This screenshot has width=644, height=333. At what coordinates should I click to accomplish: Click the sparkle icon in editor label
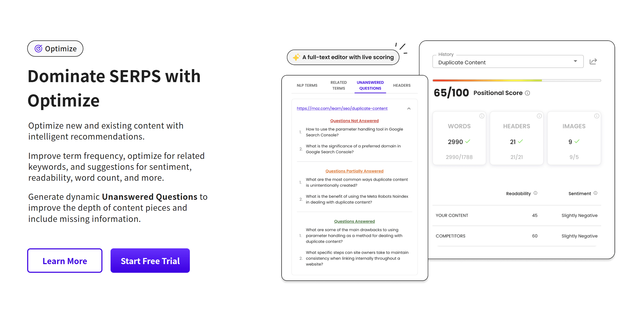(x=296, y=57)
